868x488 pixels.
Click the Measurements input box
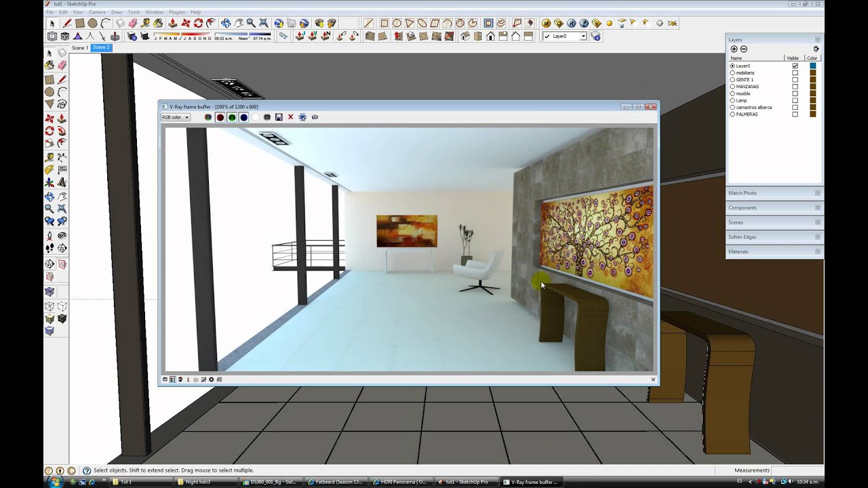[797, 470]
